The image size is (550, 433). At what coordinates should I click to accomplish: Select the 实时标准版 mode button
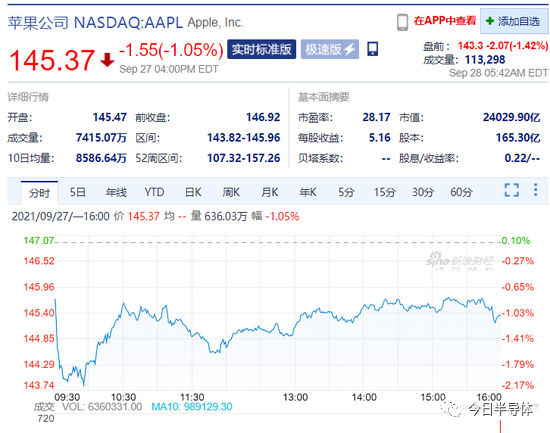262,49
